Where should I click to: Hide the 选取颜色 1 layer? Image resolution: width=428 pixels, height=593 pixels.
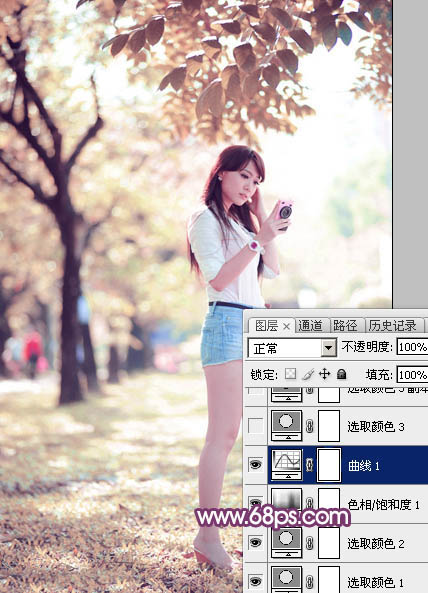point(256,581)
